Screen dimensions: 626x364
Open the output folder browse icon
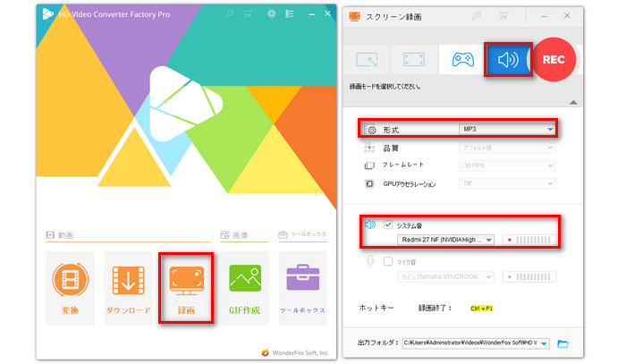[x=563, y=343]
